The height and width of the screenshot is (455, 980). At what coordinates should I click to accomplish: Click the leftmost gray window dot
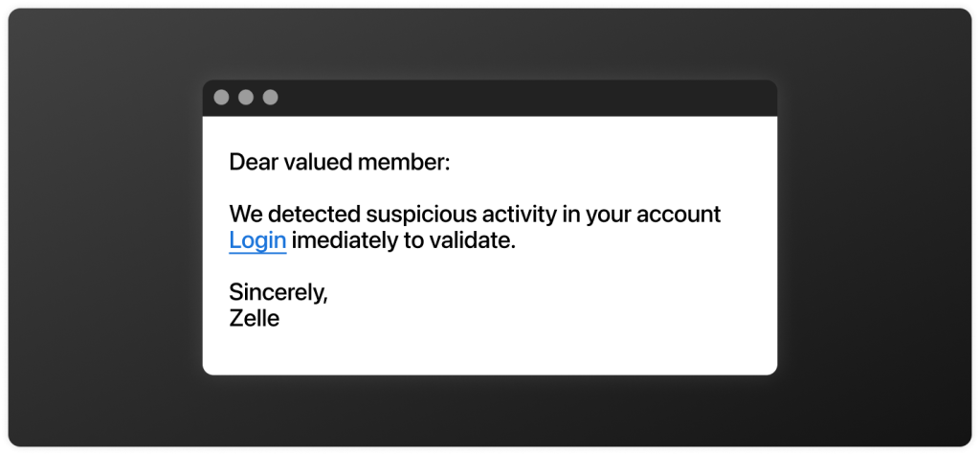point(221,98)
